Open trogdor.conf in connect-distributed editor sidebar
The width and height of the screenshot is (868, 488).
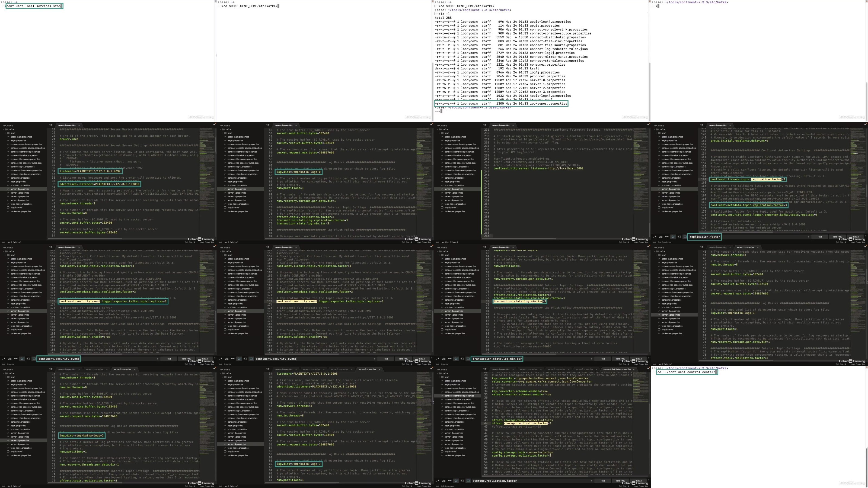(451, 452)
